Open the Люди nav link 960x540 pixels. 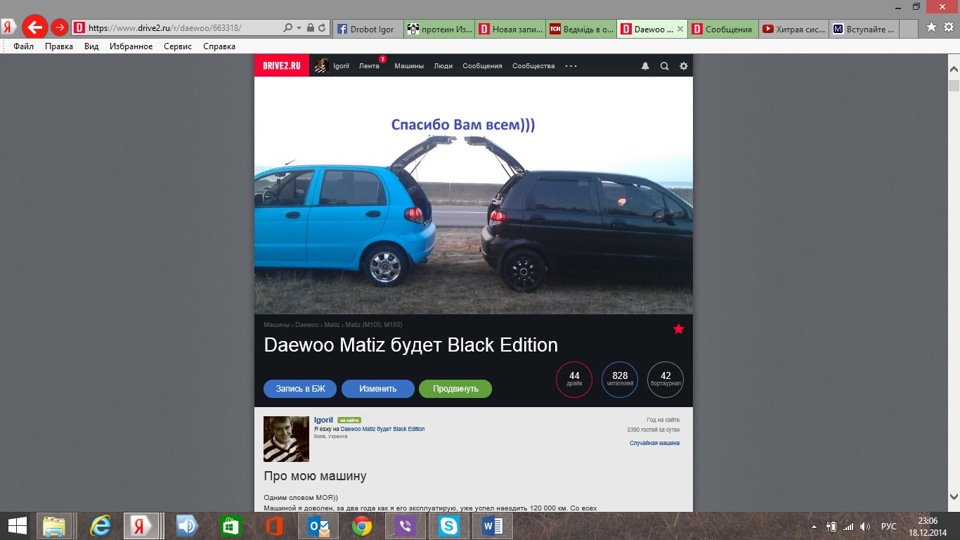point(443,66)
